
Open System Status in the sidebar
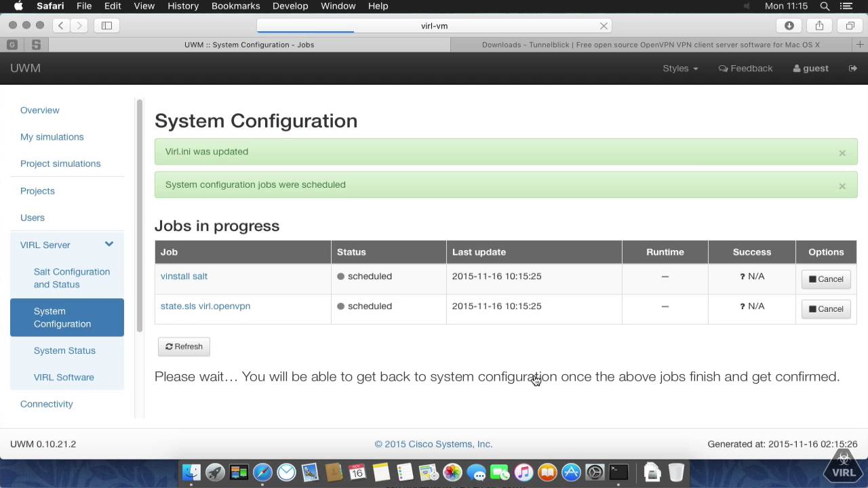[x=64, y=350]
